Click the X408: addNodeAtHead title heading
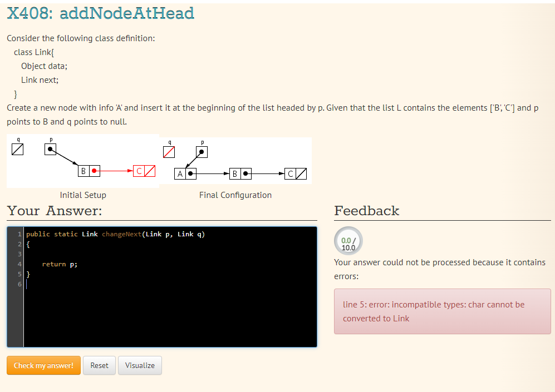555x392 pixels. (x=100, y=13)
